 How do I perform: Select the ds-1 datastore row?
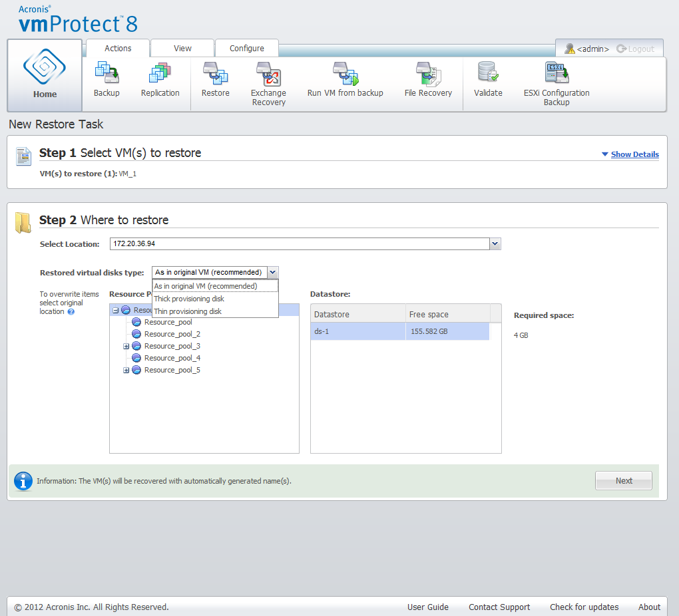click(400, 331)
